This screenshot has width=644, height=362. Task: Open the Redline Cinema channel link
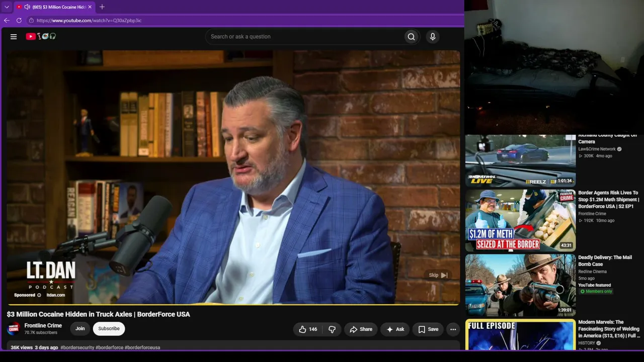click(x=592, y=271)
